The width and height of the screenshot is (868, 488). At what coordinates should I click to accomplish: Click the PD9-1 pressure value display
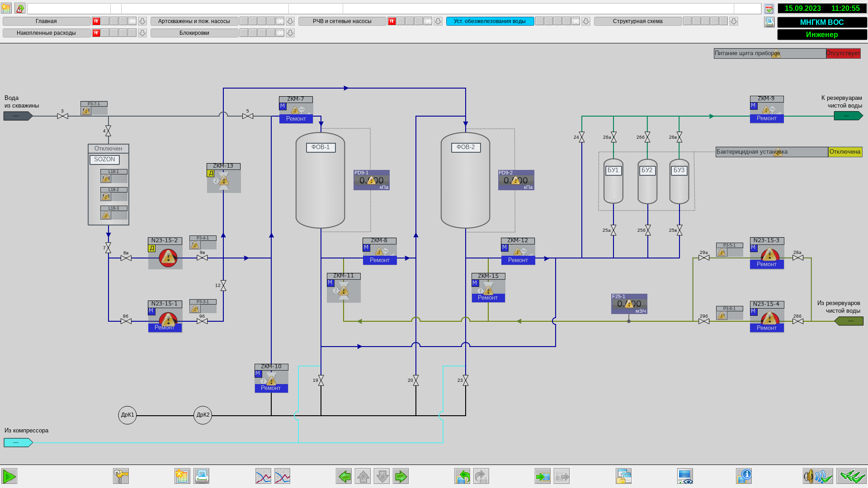tap(372, 180)
